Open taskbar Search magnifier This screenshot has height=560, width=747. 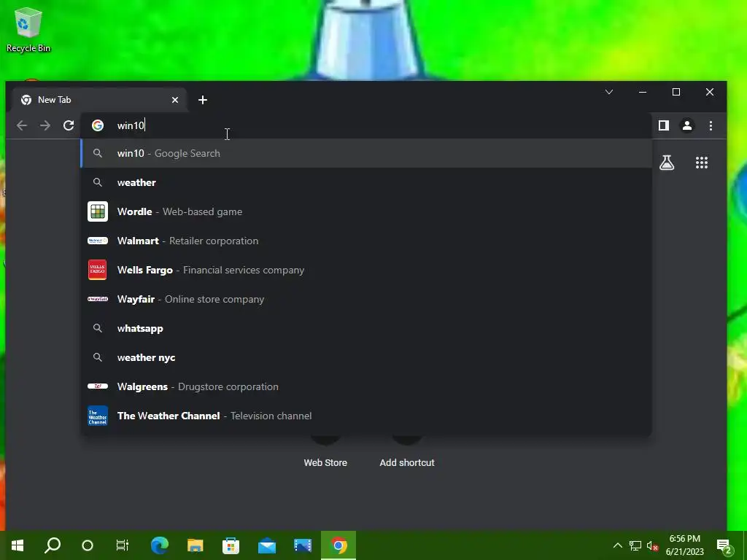[53, 545]
